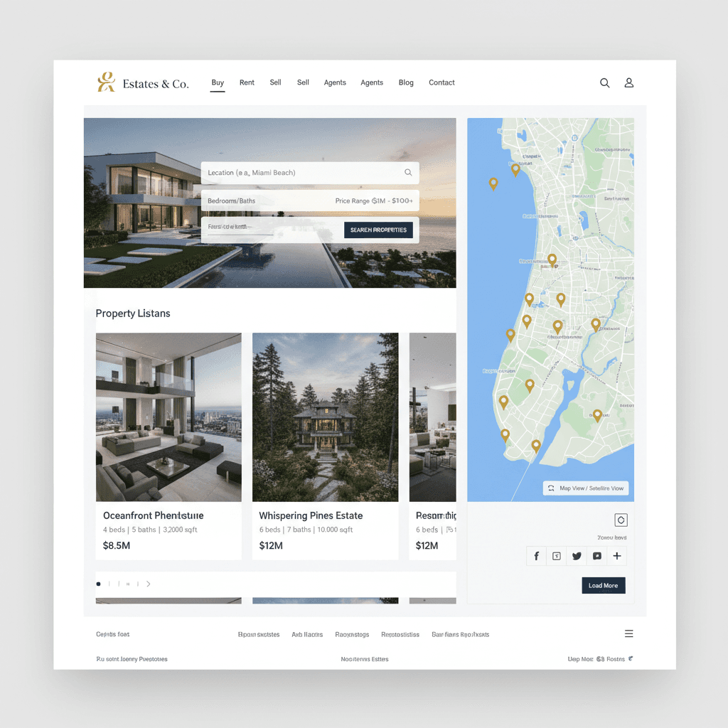Click the refresh icon below the map

click(620, 520)
